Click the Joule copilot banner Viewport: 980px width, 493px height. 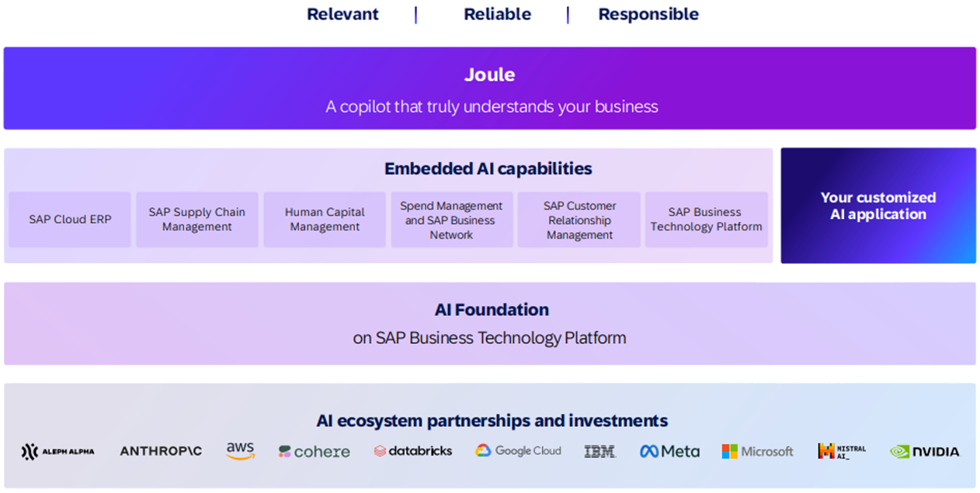click(490, 88)
